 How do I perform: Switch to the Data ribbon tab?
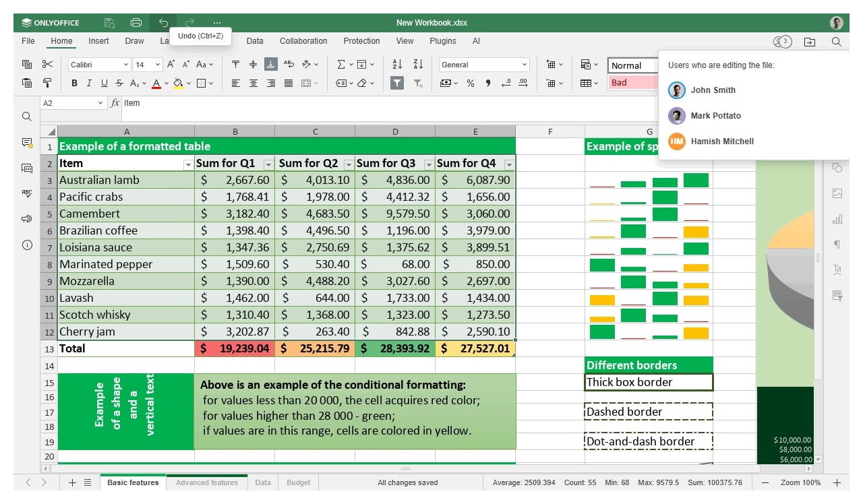pyautogui.click(x=255, y=41)
